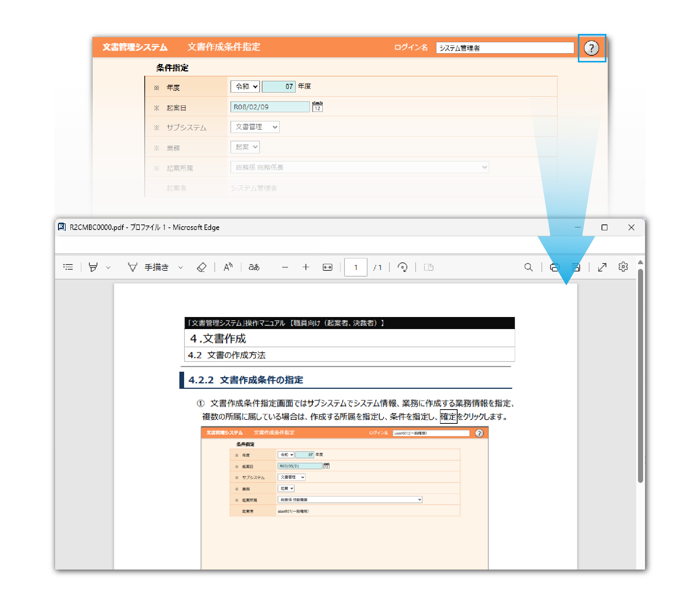This screenshot has height=606, width=700.
Task: Click the help question mark icon
Action: click(591, 48)
